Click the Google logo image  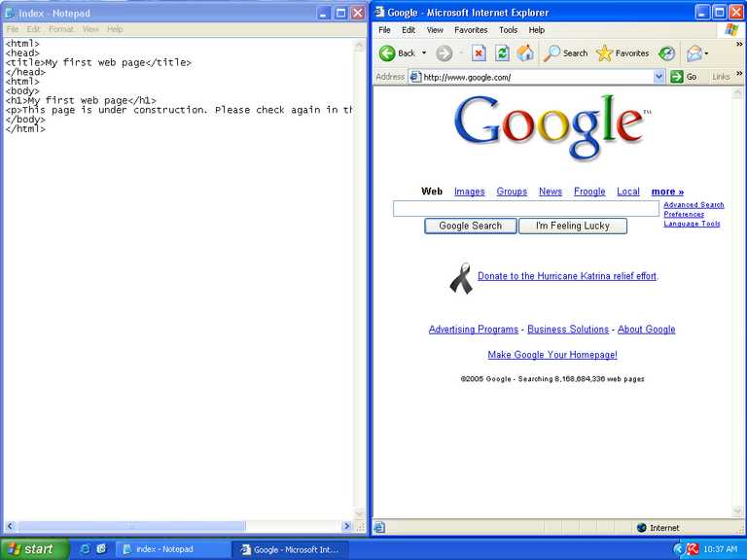coord(552,126)
